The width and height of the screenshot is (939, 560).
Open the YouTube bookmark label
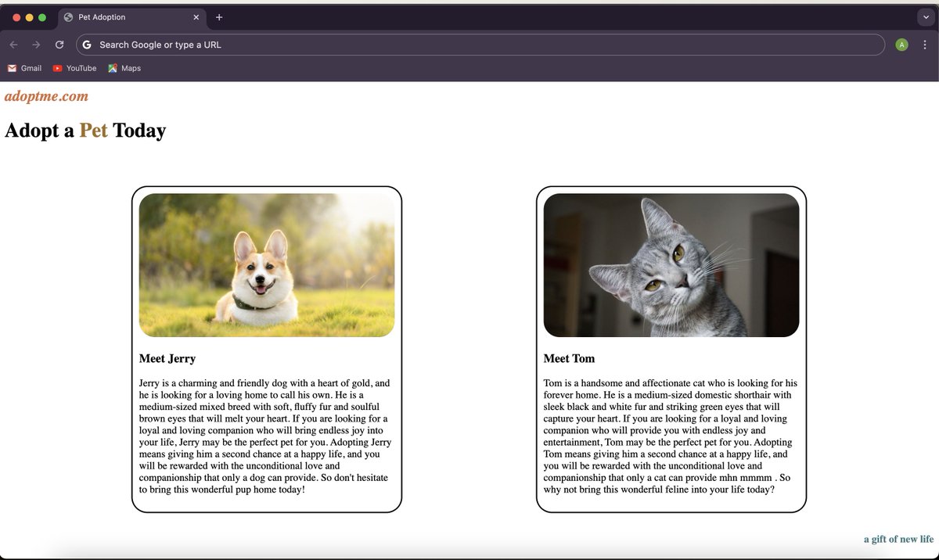point(81,68)
